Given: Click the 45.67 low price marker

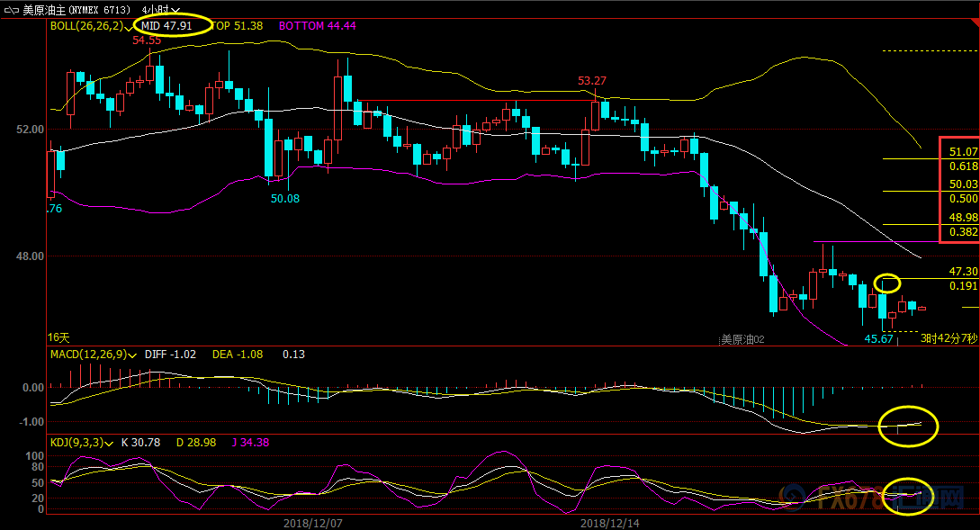Looking at the screenshot, I should point(878,338).
